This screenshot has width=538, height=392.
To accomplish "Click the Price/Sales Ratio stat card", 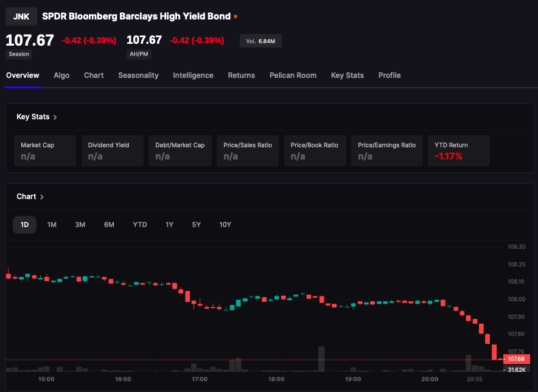I will tap(248, 151).
